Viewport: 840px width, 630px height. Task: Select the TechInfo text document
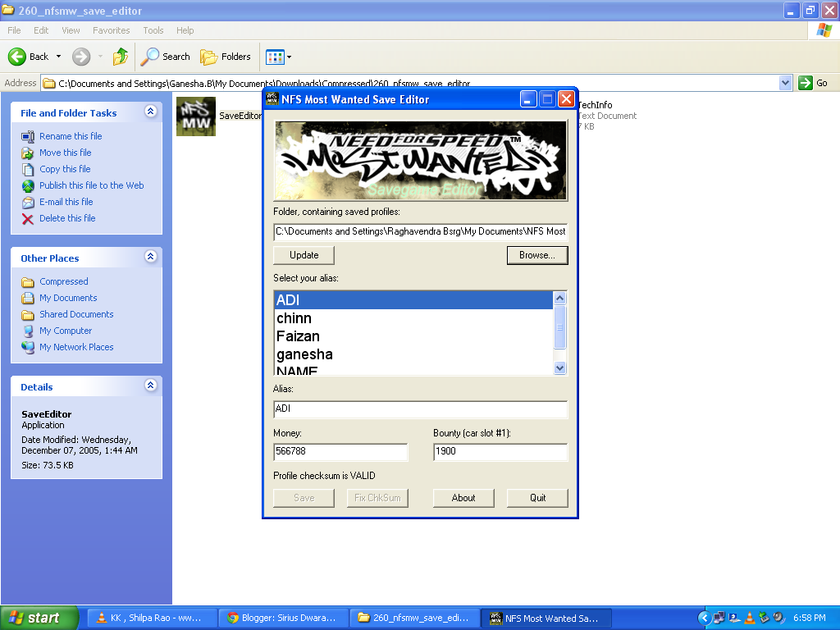pyautogui.click(x=607, y=115)
